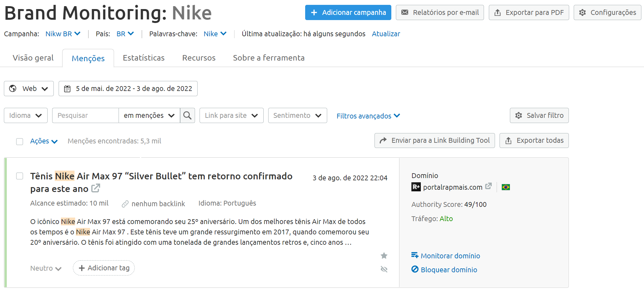Click 'Tráfego: Alto' text
The width and height of the screenshot is (644, 293).
click(x=432, y=219)
